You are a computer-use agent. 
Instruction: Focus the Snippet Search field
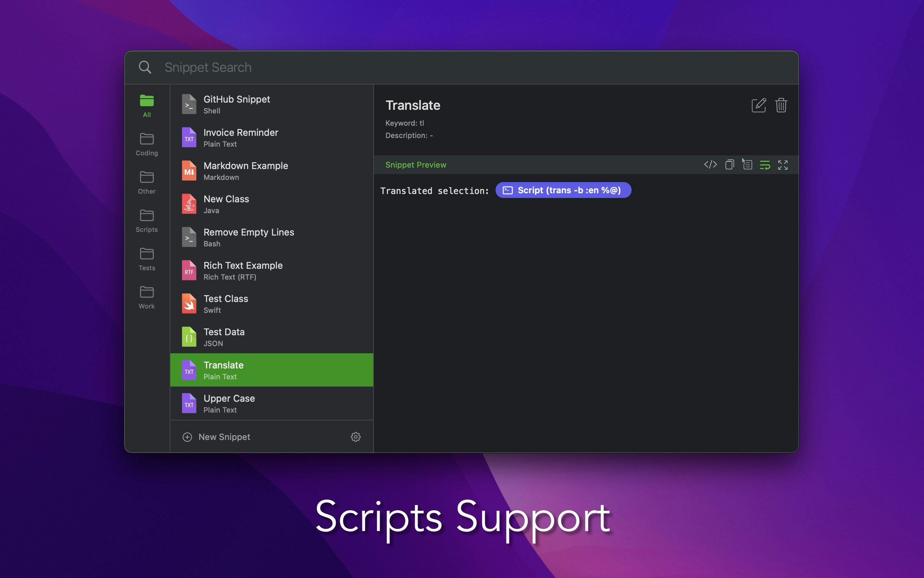pos(474,67)
